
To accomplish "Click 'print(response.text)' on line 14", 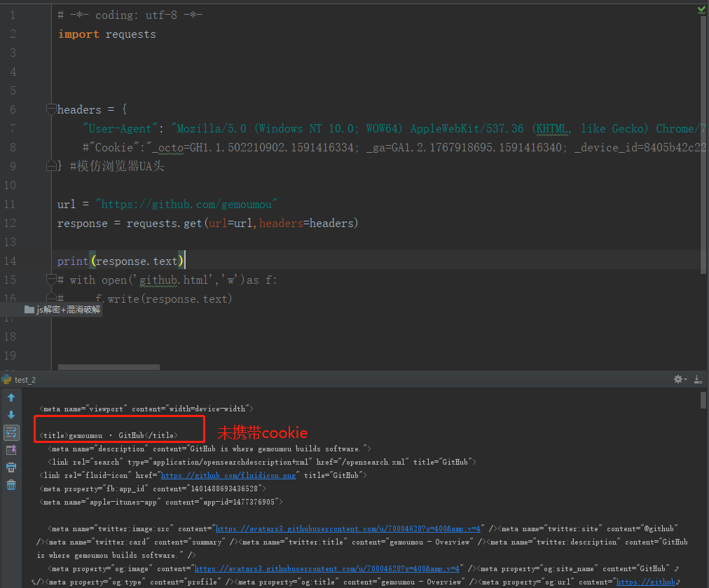I will click(121, 261).
